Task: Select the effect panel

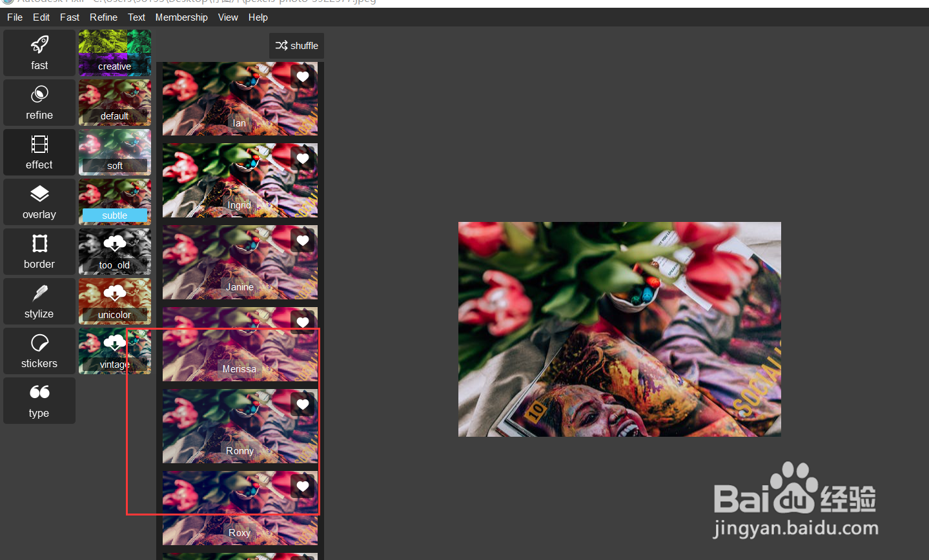Action: point(39,152)
